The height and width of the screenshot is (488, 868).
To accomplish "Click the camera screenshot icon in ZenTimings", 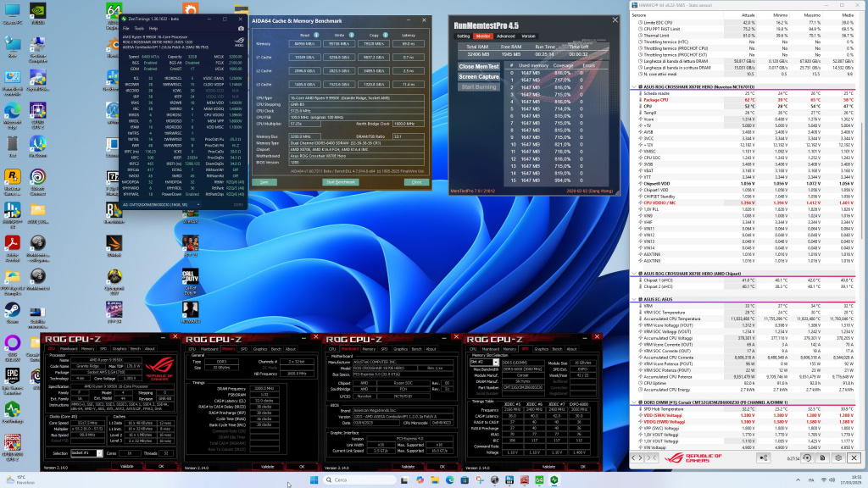I will point(241,28).
